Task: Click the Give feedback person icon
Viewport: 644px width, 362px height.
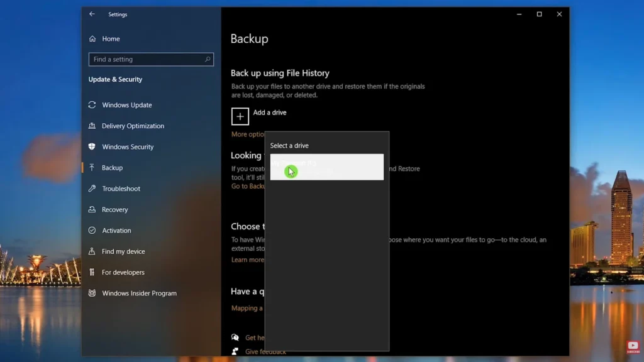Action: pyautogui.click(x=235, y=351)
